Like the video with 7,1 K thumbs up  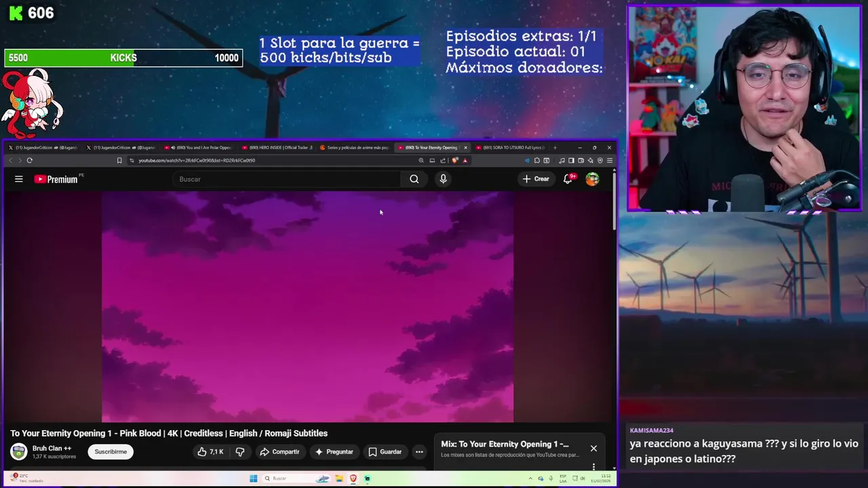click(x=210, y=452)
